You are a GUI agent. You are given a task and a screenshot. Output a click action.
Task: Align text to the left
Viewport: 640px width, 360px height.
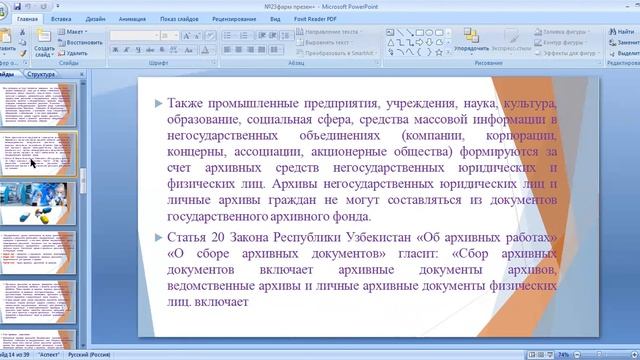coord(227,50)
